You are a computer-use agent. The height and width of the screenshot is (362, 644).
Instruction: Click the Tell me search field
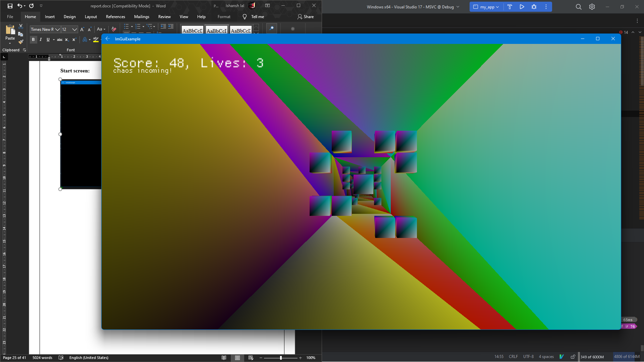[x=257, y=17]
